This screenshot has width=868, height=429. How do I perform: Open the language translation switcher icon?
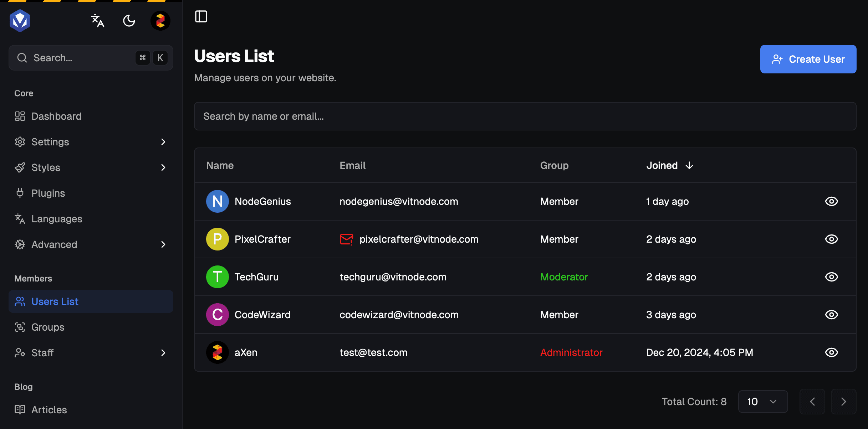[x=97, y=21]
